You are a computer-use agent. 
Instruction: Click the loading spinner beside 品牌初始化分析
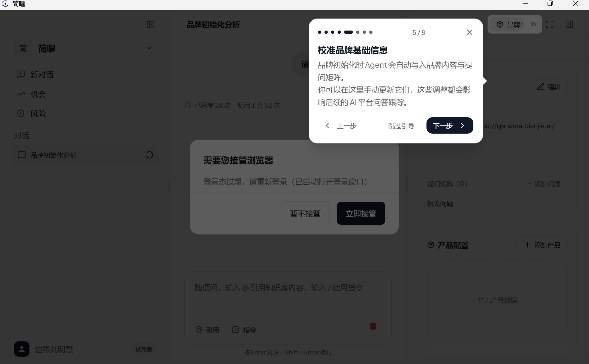(x=149, y=155)
